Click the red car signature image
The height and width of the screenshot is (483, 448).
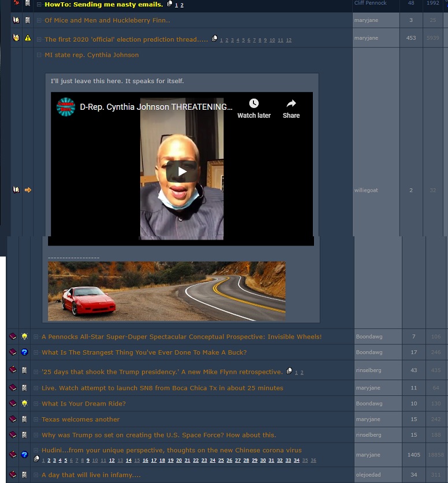click(166, 291)
